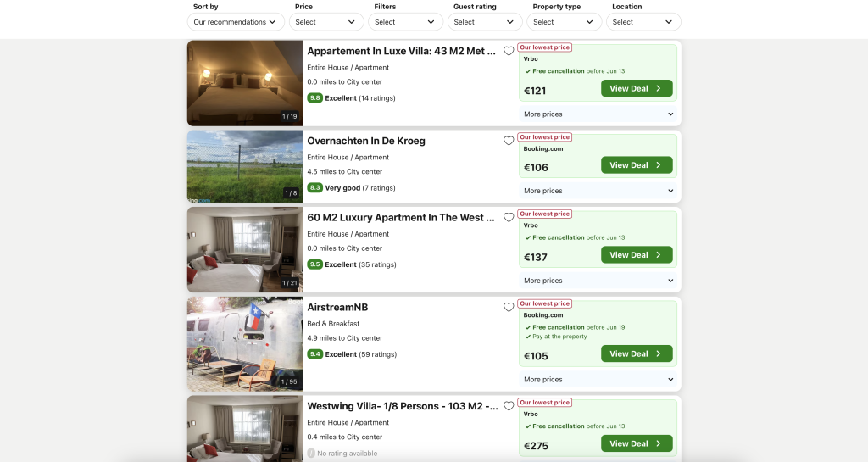Image resolution: width=868 pixels, height=462 pixels.
Task: Open the Guest rating dropdown
Action: [485, 22]
